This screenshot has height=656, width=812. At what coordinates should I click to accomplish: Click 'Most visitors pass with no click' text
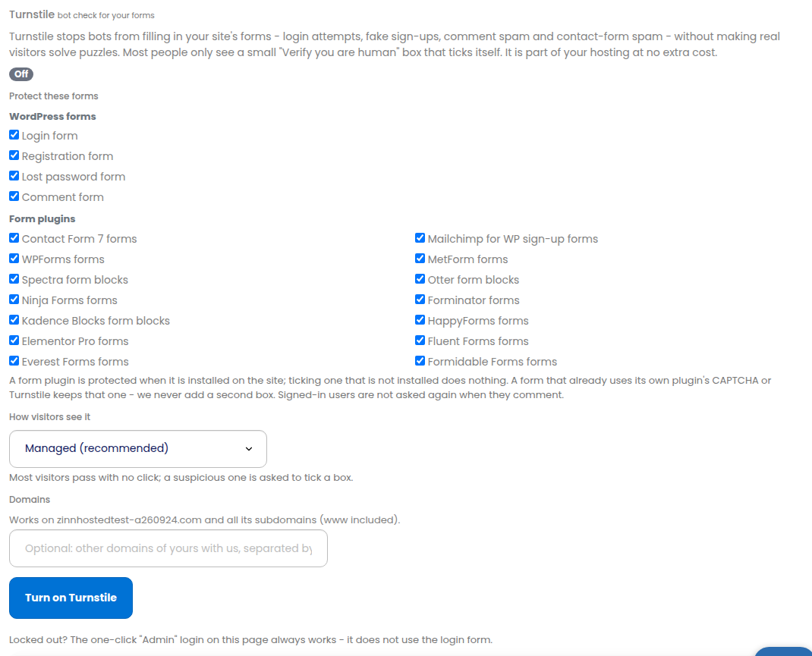(181, 478)
